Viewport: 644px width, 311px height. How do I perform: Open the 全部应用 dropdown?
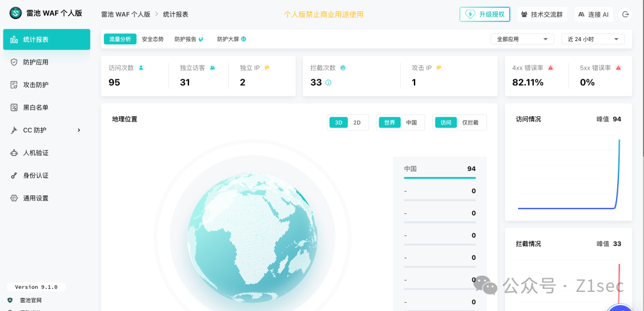[x=522, y=39]
